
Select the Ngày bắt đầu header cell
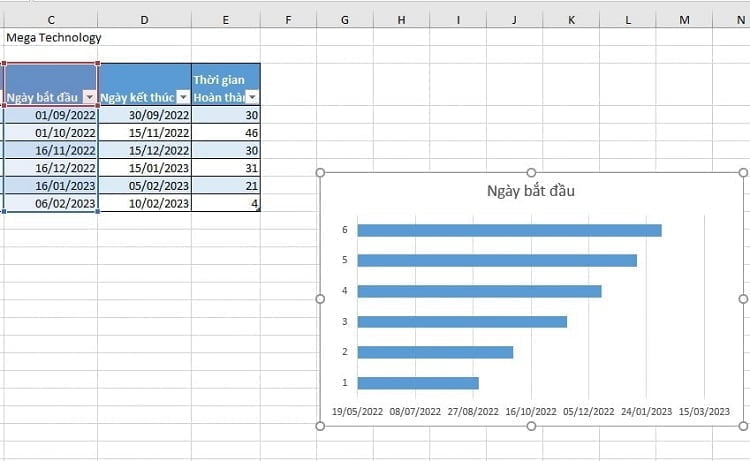51,84
